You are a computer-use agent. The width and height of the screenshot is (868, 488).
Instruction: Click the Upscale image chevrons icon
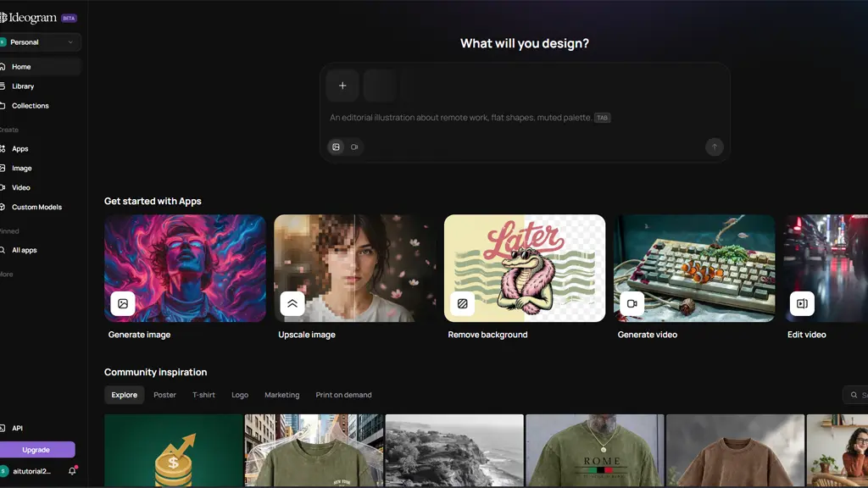pyautogui.click(x=292, y=304)
